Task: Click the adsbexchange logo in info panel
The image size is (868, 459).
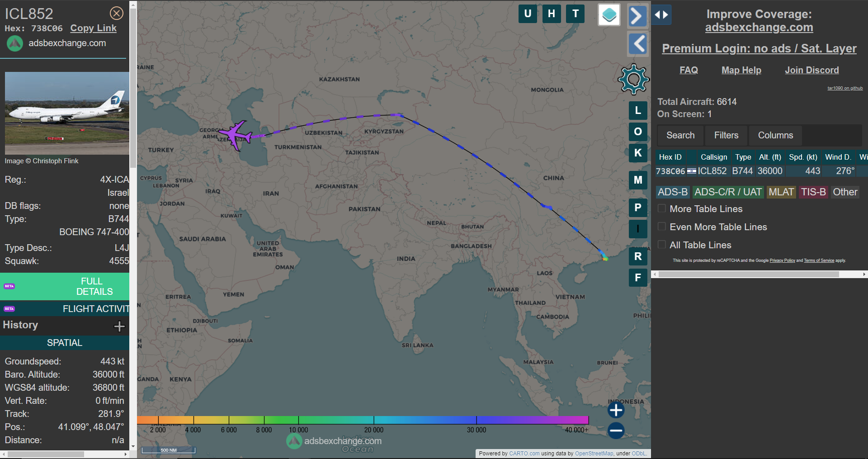Action: [x=15, y=43]
